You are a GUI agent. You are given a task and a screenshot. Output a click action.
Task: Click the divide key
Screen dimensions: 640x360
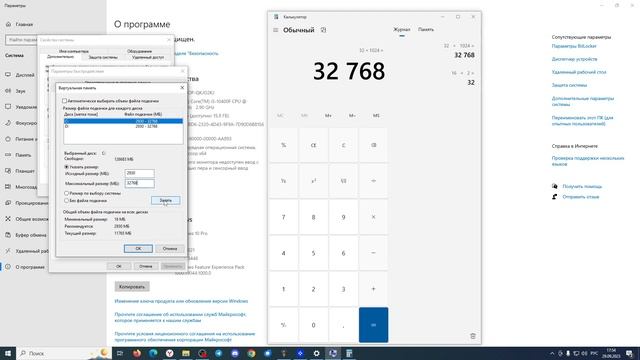point(373,181)
